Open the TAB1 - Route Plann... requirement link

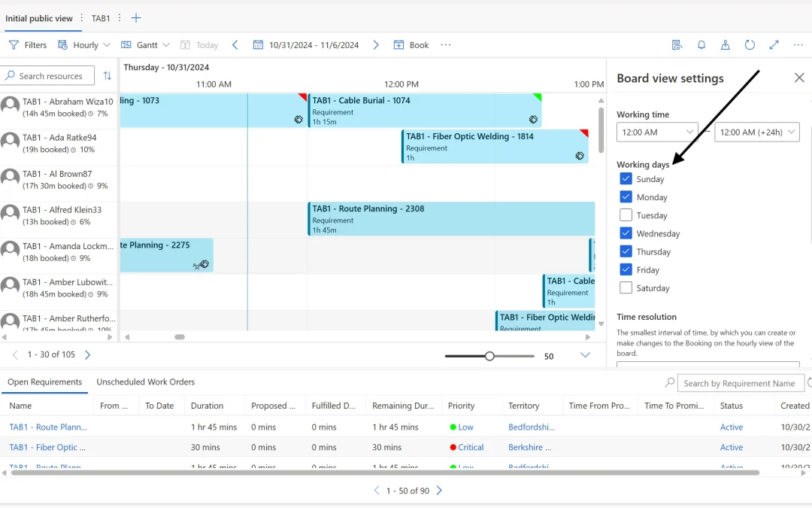tap(48, 427)
